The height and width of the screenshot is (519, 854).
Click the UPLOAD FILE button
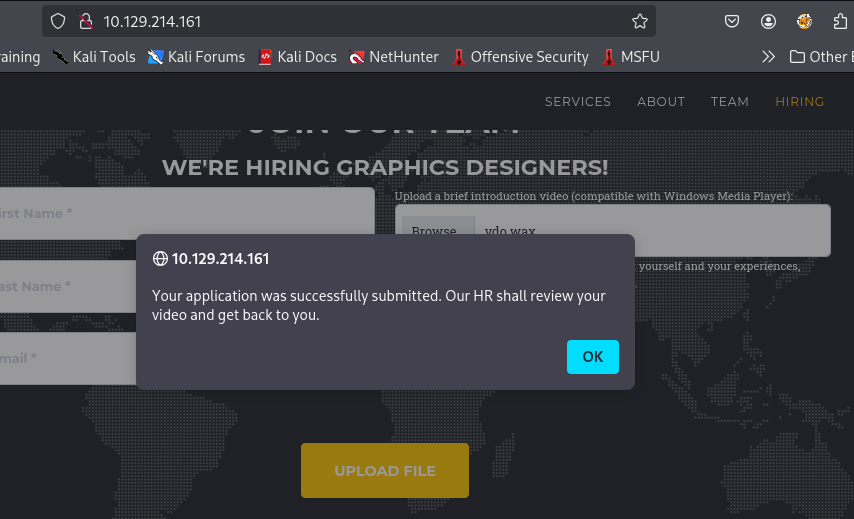(x=385, y=471)
